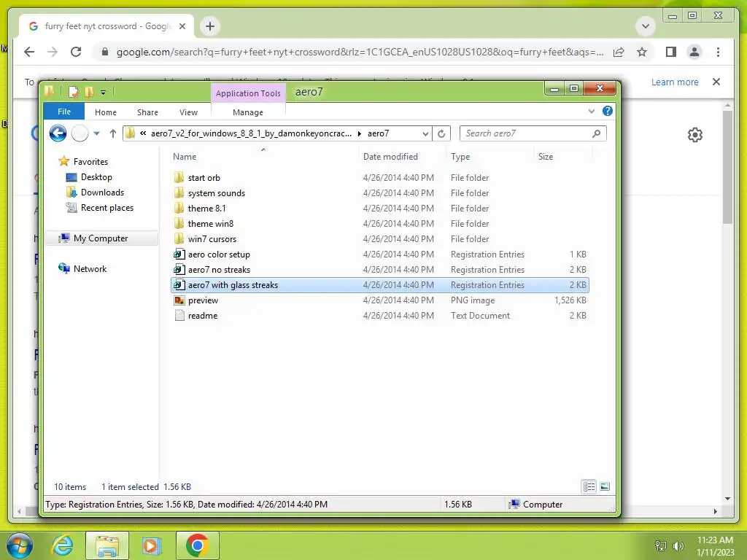
Task: Open Downloads in Favorites
Action: pyautogui.click(x=95, y=192)
